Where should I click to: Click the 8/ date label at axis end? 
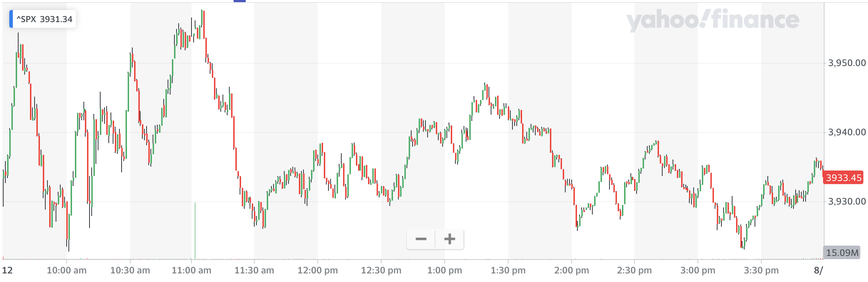click(x=818, y=271)
